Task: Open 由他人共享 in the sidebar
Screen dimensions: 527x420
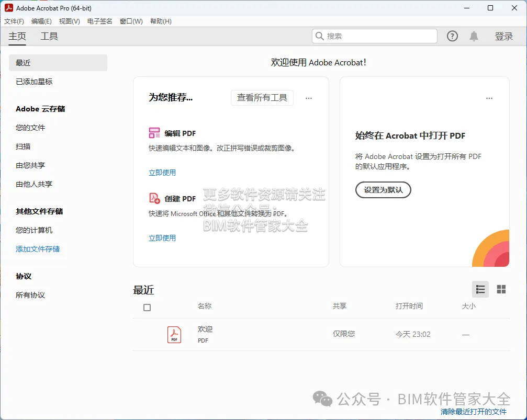Action: [34, 184]
